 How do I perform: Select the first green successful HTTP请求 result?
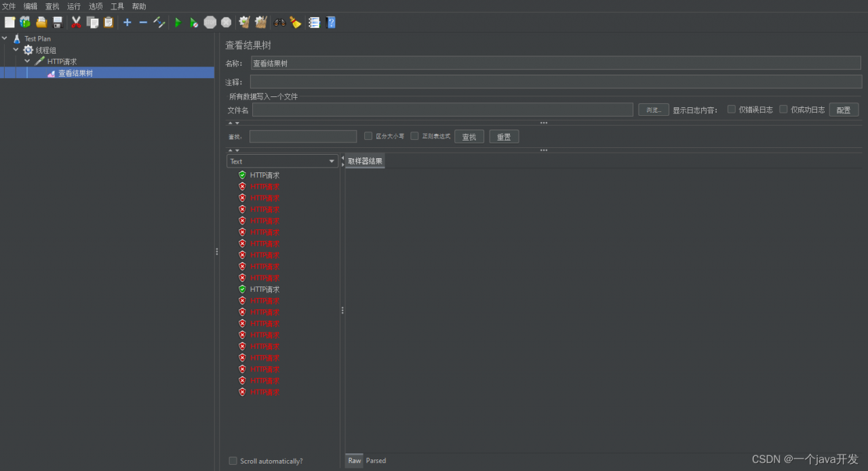[x=264, y=175]
